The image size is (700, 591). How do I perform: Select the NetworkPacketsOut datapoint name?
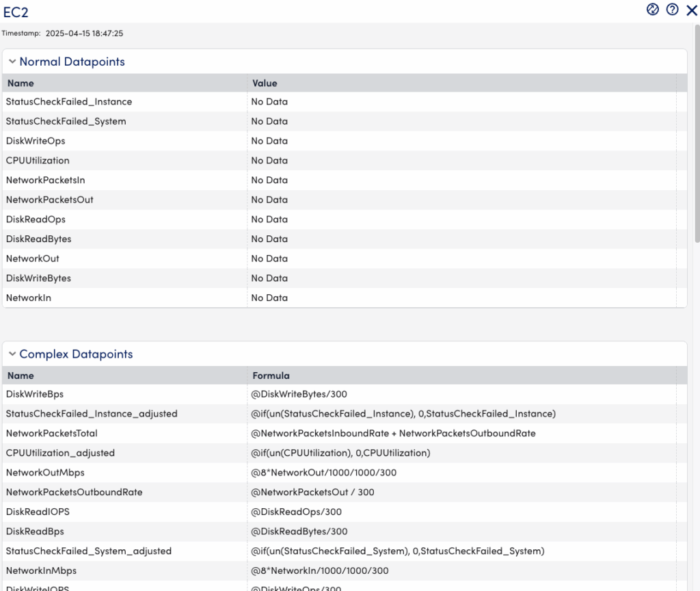pyautogui.click(x=49, y=200)
